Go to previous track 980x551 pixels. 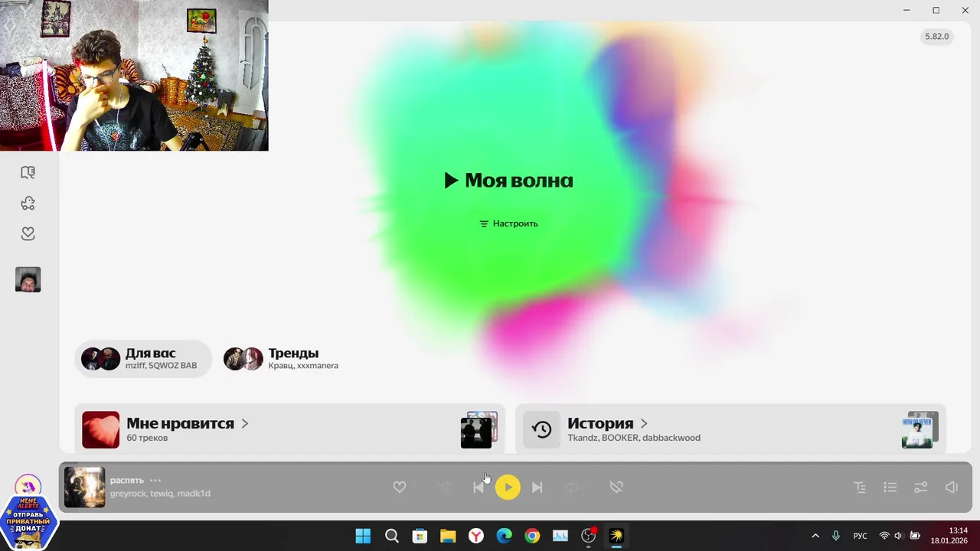point(479,487)
